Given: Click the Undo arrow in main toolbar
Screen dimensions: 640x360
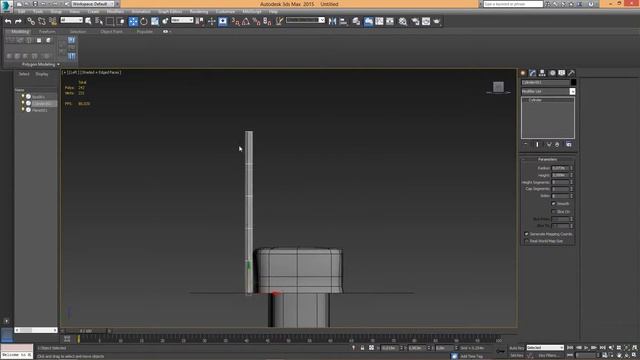Looking at the screenshot, I should [x=8, y=21].
